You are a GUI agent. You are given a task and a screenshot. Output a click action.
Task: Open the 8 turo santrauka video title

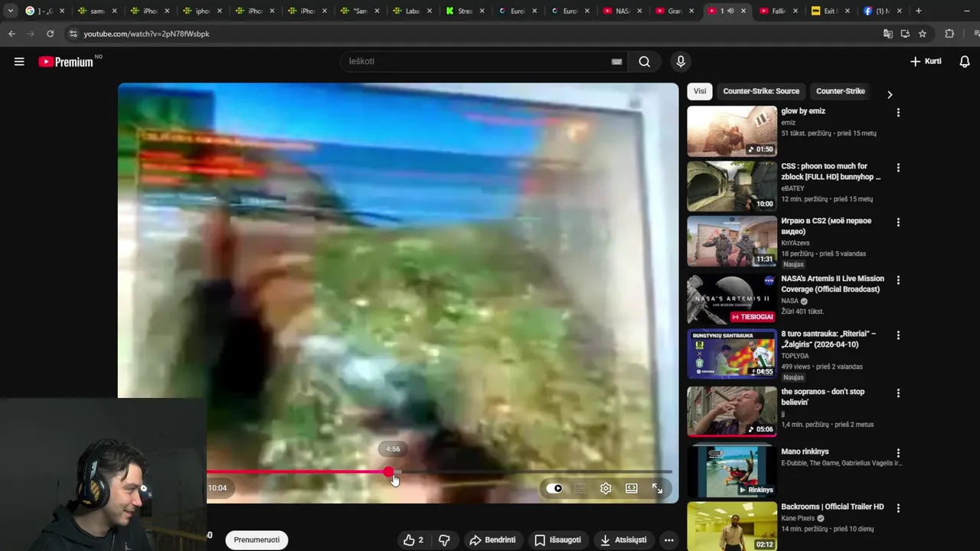pos(828,339)
